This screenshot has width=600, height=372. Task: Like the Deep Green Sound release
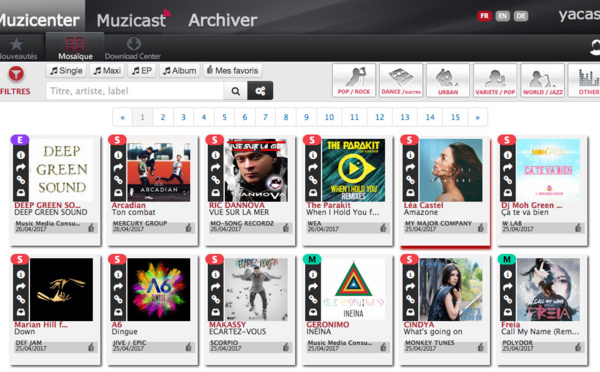pyautogui.click(x=91, y=228)
